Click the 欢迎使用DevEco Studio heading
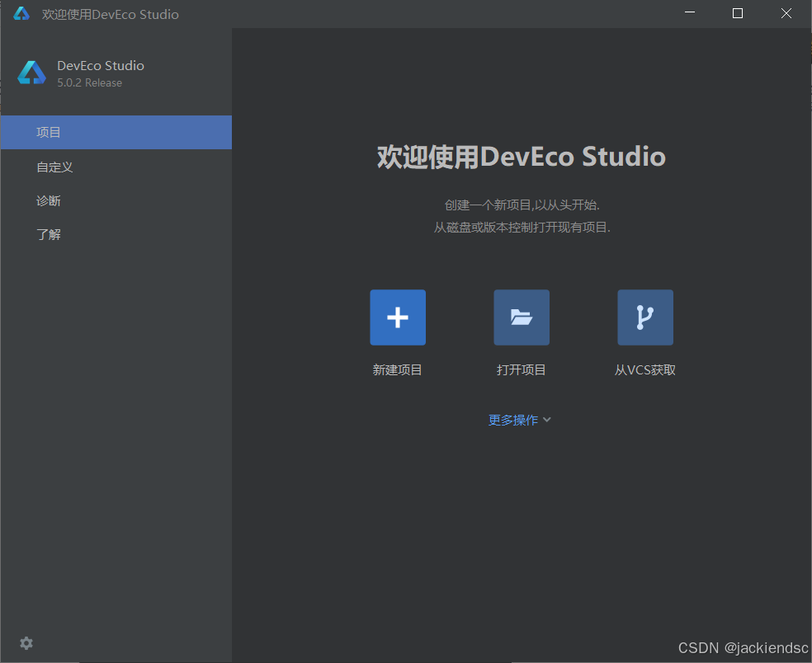The image size is (812, 663). pos(521,157)
